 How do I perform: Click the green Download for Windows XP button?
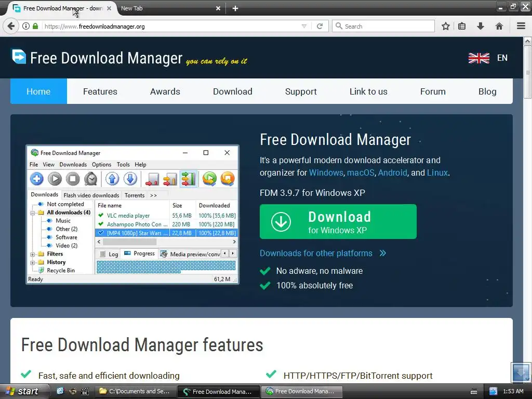(338, 221)
